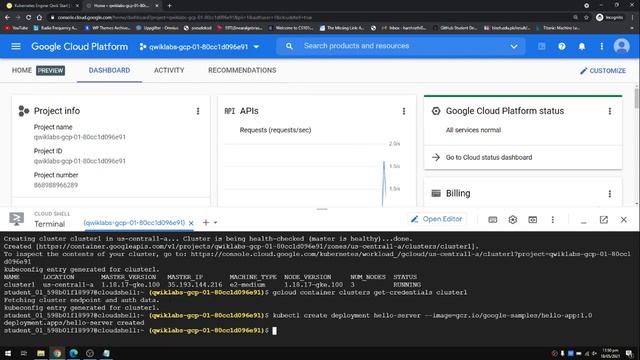Close the Cloud Shell panel
This screenshot has height=360, width=640.
click(x=624, y=220)
